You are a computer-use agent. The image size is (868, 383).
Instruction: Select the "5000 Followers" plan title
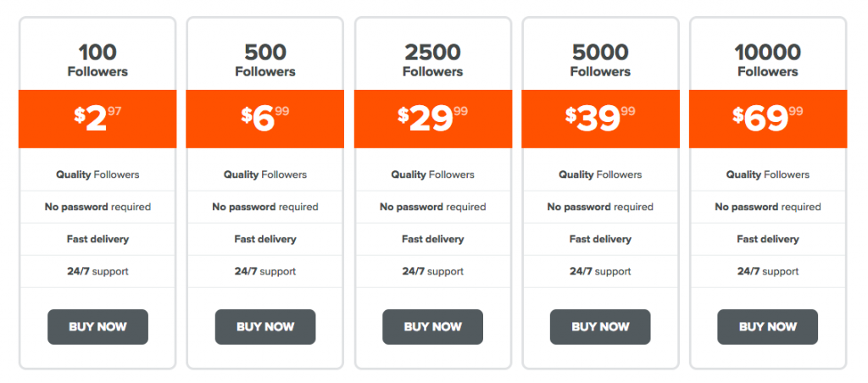pyautogui.click(x=600, y=60)
